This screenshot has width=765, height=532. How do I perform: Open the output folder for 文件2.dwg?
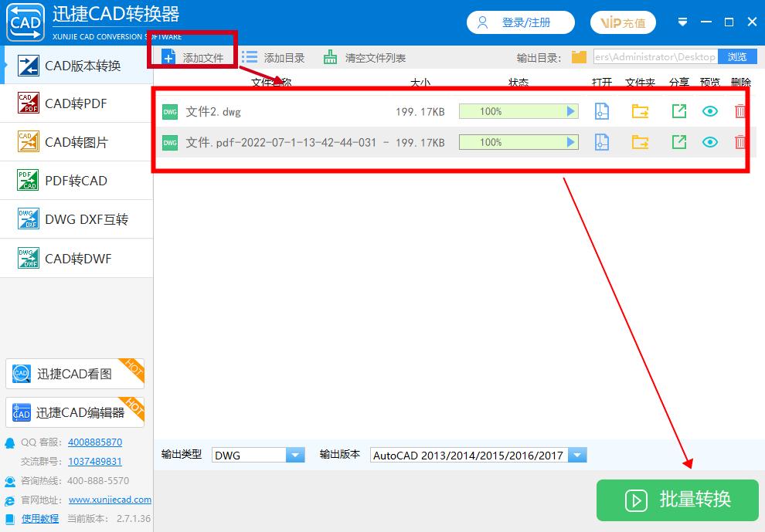pos(640,111)
